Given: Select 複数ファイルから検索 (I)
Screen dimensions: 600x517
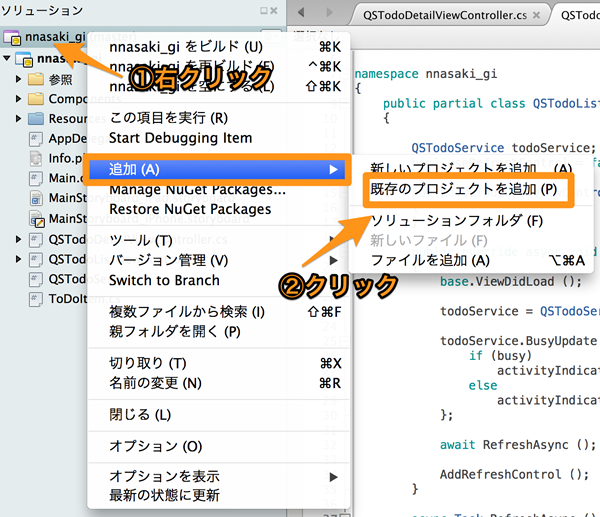Looking at the screenshot, I should [218, 312].
